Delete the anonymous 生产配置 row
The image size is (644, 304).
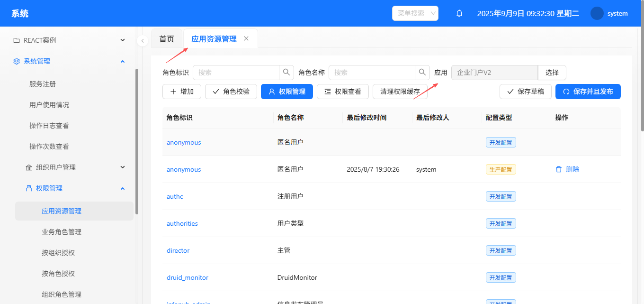(x=567, y=169)
